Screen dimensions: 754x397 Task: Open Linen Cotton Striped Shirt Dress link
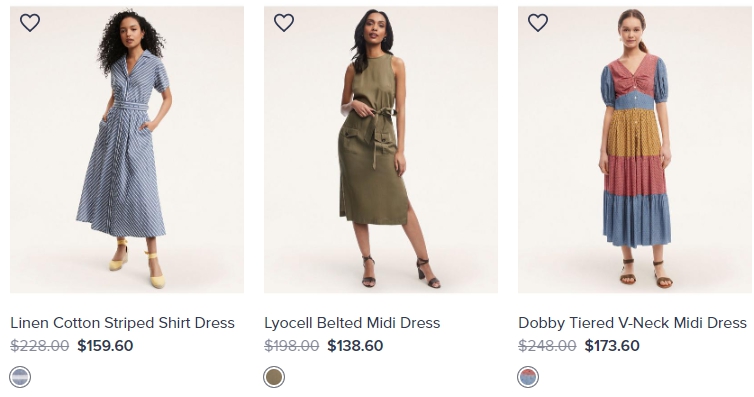(122, 323)
